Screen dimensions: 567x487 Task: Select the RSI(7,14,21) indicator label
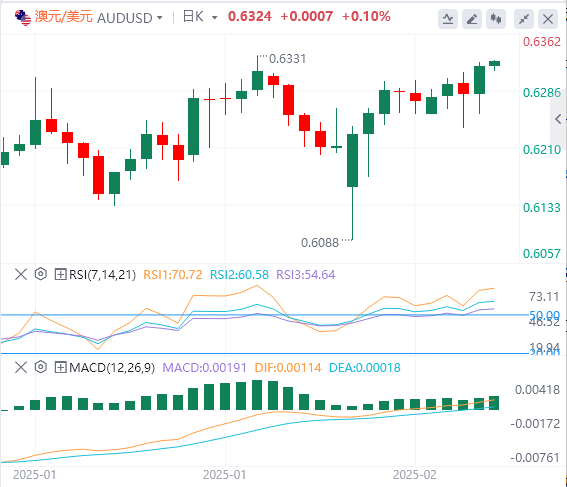[103, 275]
